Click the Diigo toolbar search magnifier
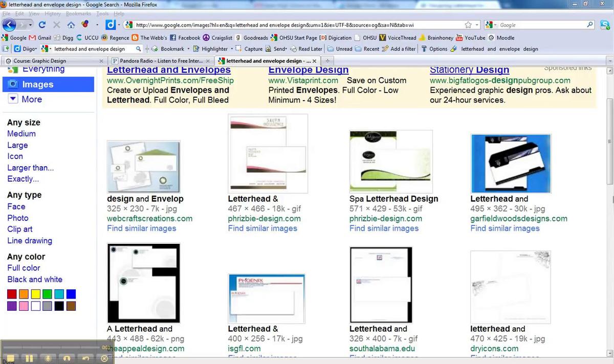Screen dimensions: 614x364 pyautogui.click(x=138, y=49)
